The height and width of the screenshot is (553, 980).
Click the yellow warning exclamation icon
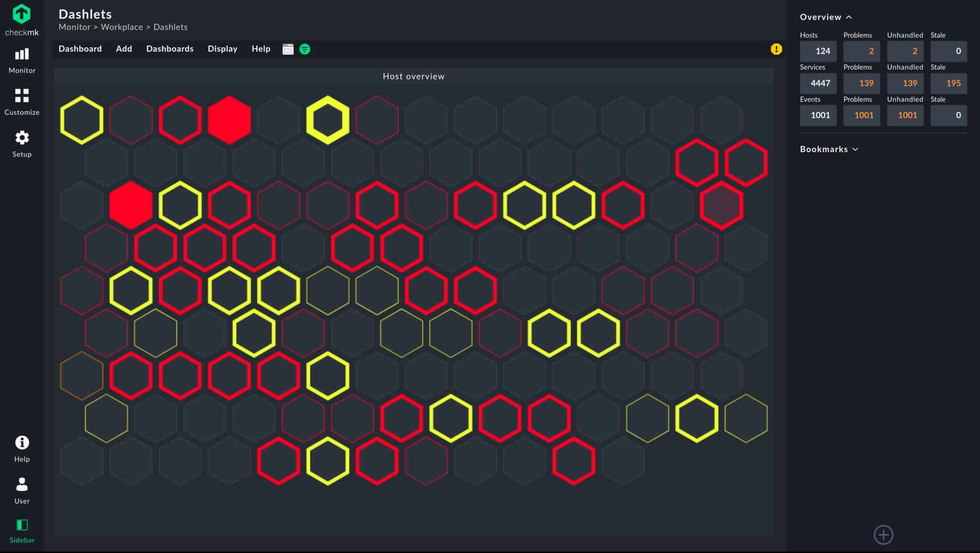tap(776, 49)
